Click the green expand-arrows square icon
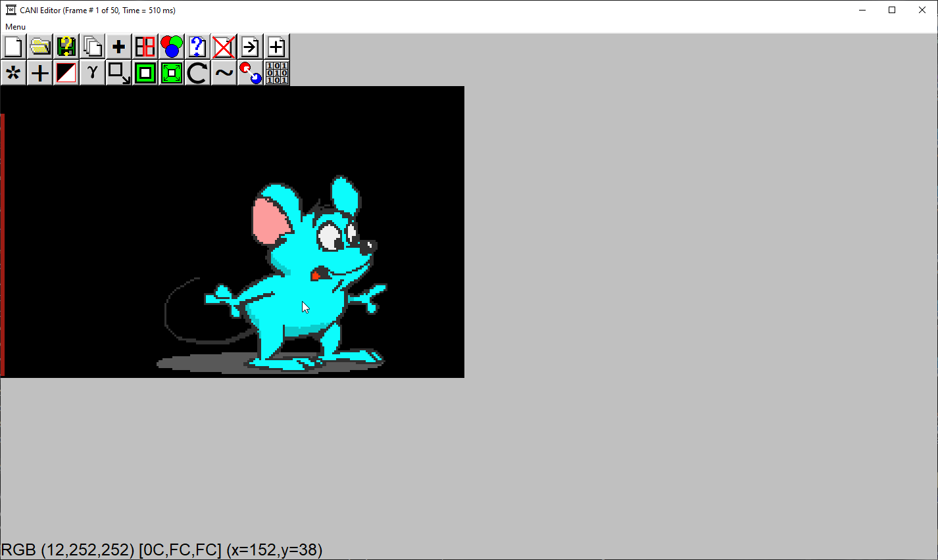The image size is (938, 560). coord(171,73)
